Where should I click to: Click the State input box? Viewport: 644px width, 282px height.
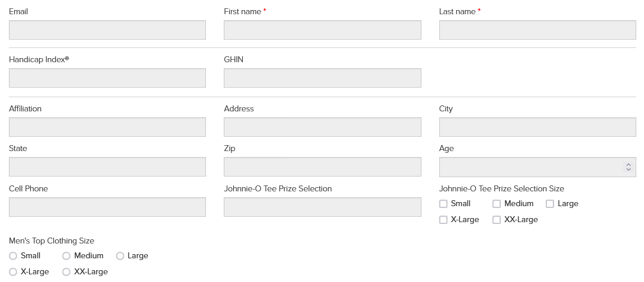tap(107, 167)
